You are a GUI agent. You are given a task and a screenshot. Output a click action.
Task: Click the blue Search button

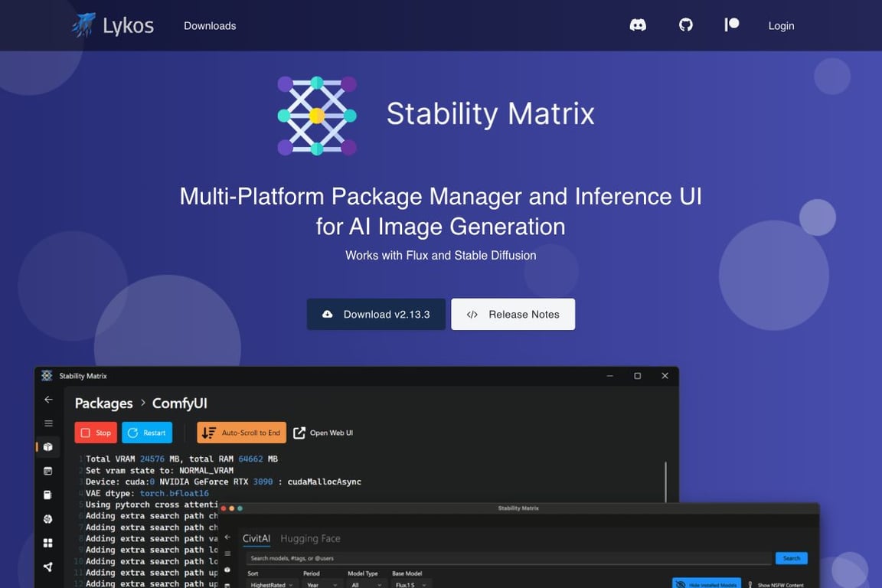pos(792,558)
